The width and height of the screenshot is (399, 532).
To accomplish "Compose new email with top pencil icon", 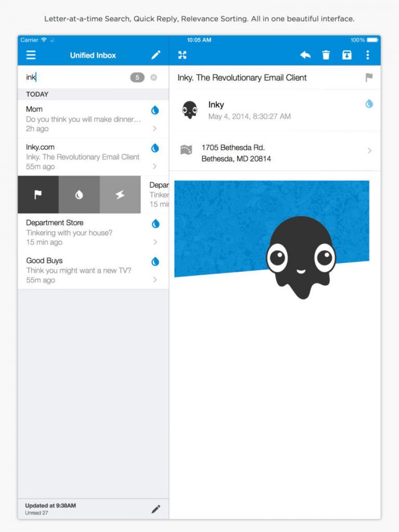I will click(x=155, y=55).
